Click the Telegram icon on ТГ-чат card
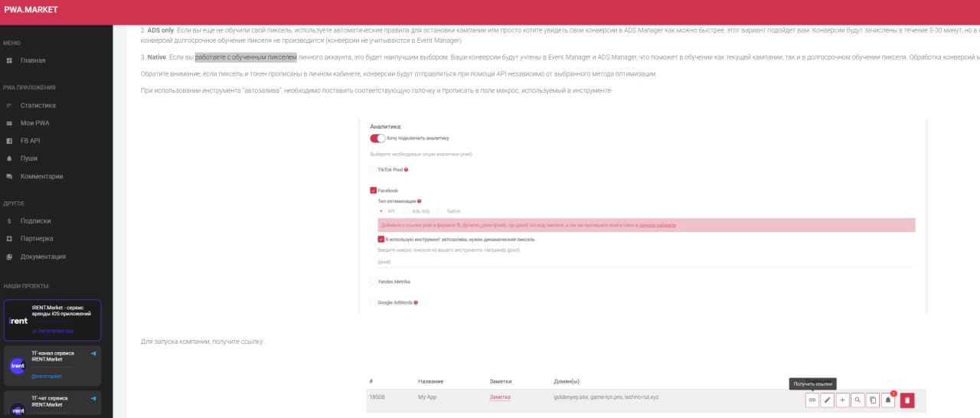The image size is (980, 418). pyautogui.click(x=93, y=398)
